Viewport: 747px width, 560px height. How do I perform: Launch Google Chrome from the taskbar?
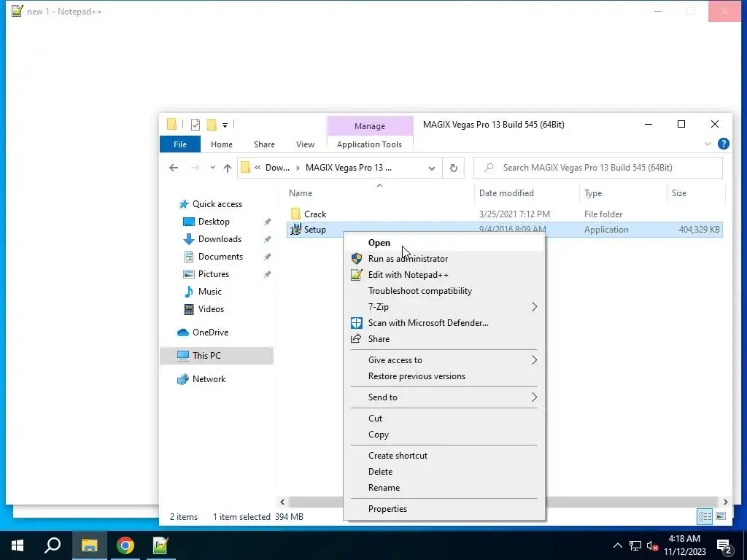pyautogui.click(x=125, y=545)
